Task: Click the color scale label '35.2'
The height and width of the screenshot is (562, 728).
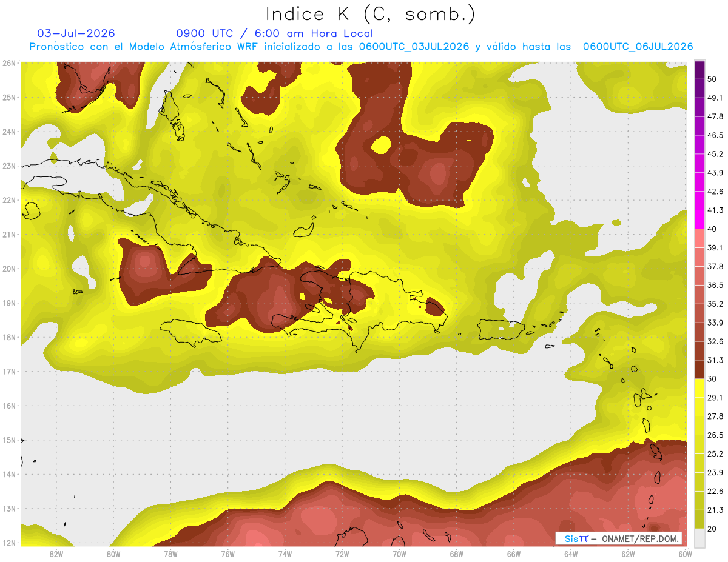Action: pyautogui.click(x=715, y=304)
